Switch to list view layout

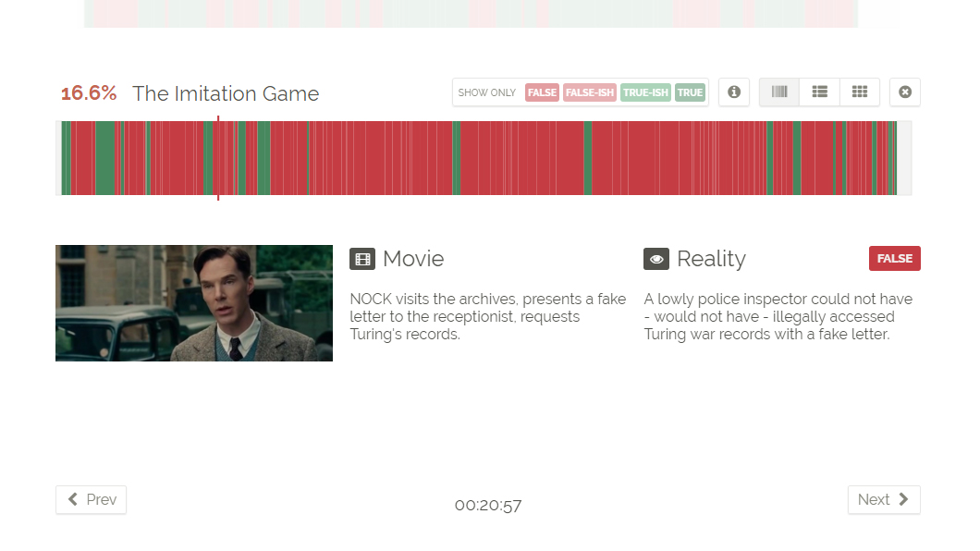(819, 92)
